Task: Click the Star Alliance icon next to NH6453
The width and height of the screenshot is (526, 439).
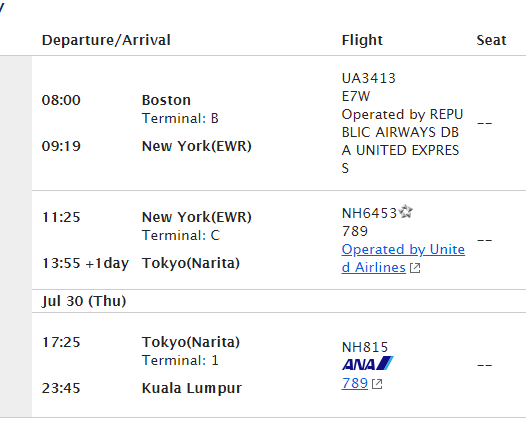Action: pos(406,211)
